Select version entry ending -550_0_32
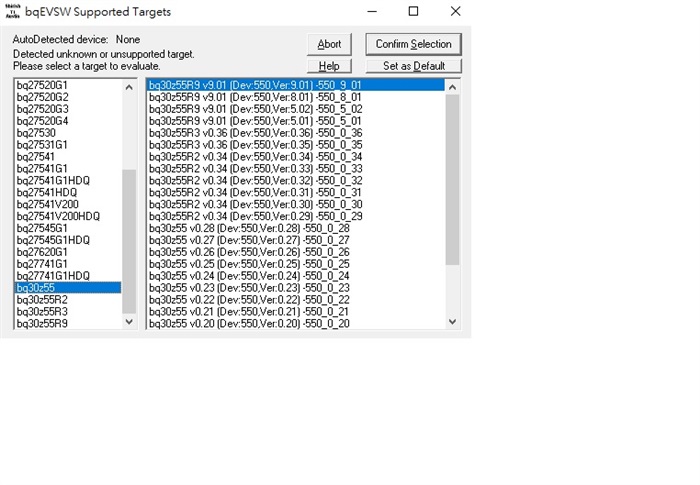700x485 pixels. (x=296, y=180)
